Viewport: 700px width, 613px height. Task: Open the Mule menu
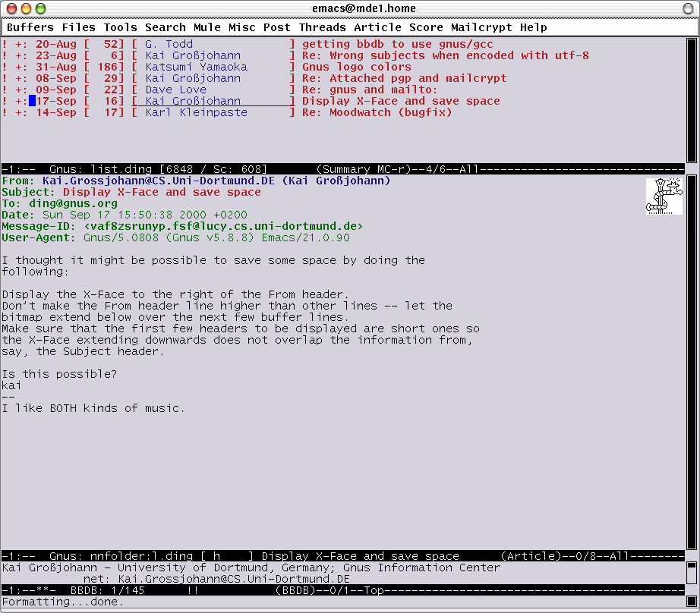pos(207,27)
